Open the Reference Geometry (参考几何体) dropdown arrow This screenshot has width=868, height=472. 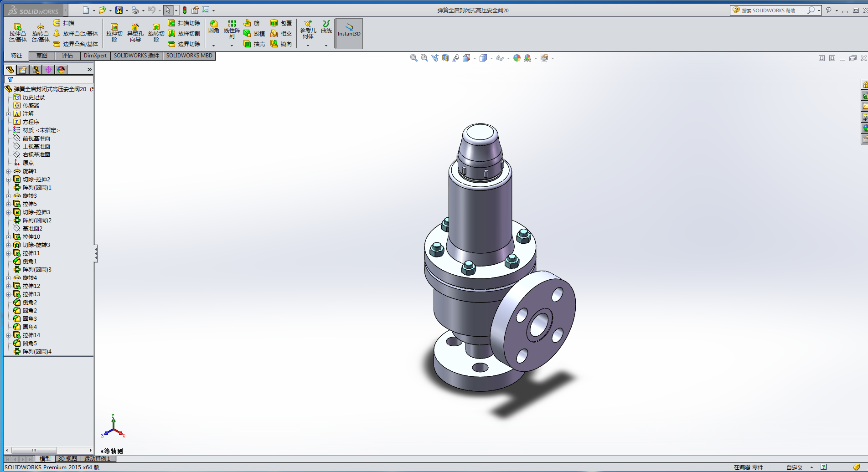pyautogui.click(x=308, y=46)
